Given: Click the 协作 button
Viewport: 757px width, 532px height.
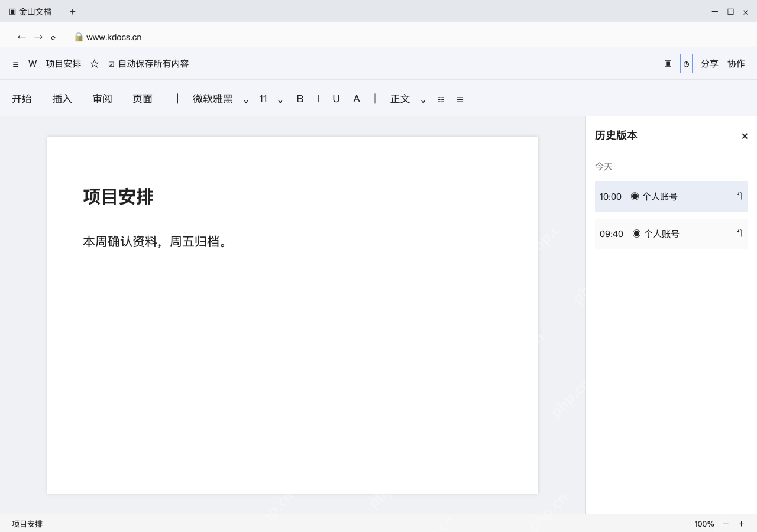Looking at the screenshot, I should (736, 64).
